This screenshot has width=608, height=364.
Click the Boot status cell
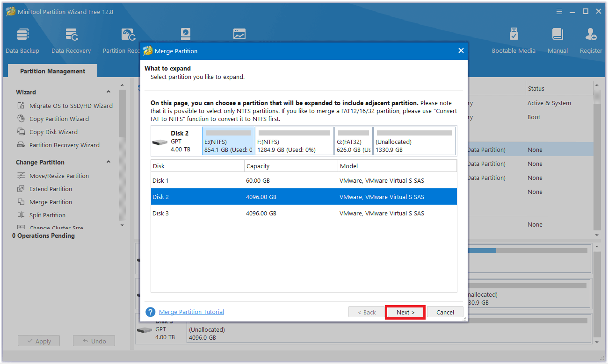pos(534,117)
